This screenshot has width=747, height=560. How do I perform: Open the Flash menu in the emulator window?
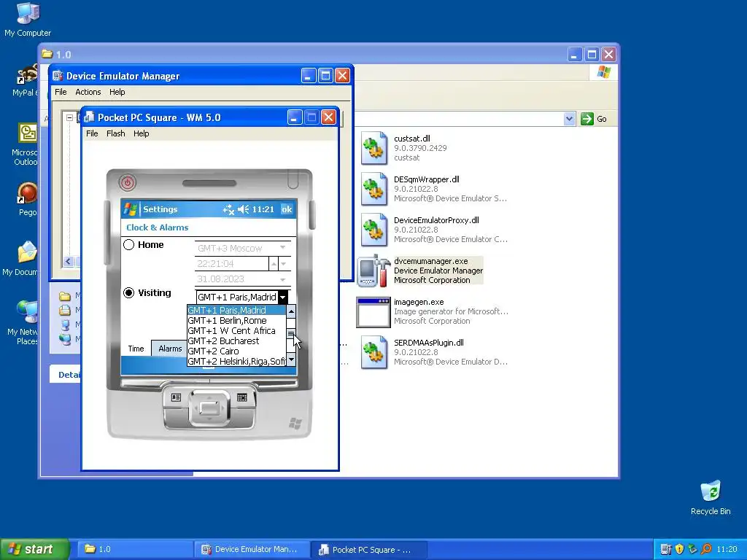(x=116, y=133)
